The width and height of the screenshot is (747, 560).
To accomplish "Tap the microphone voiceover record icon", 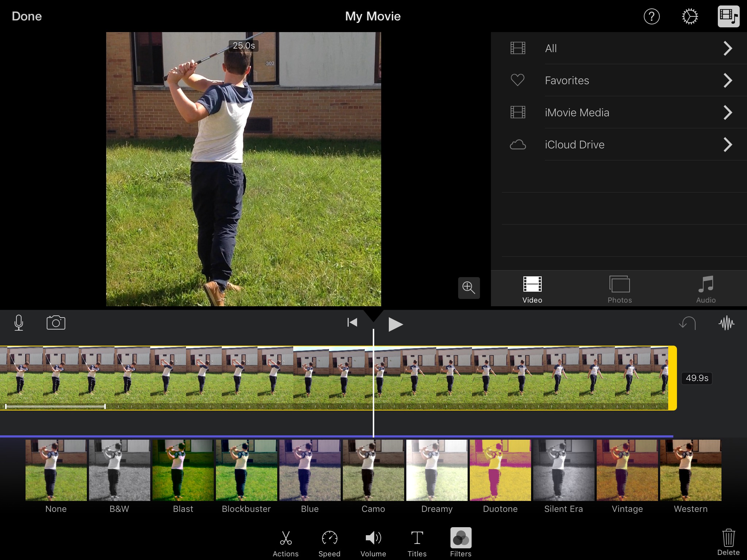I will [19, 323].
